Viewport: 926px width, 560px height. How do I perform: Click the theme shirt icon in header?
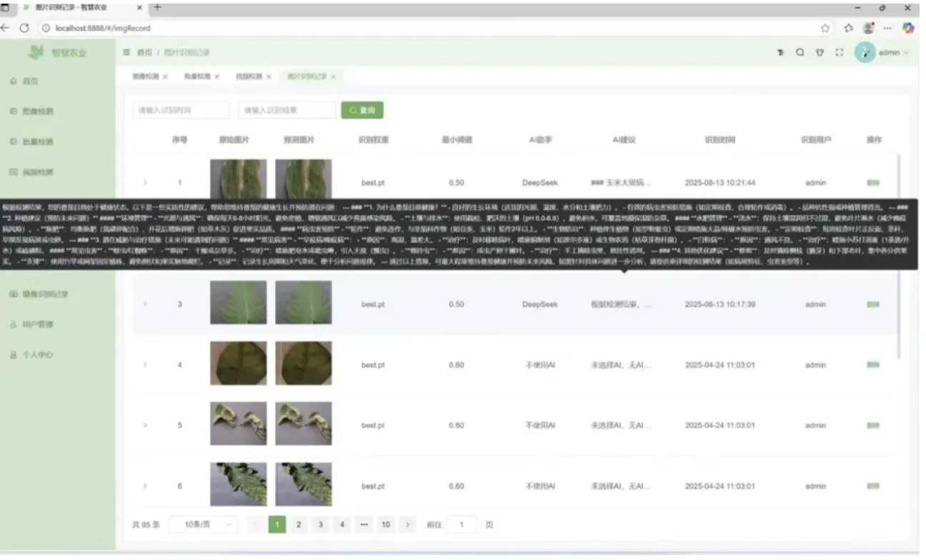(819, 53)
